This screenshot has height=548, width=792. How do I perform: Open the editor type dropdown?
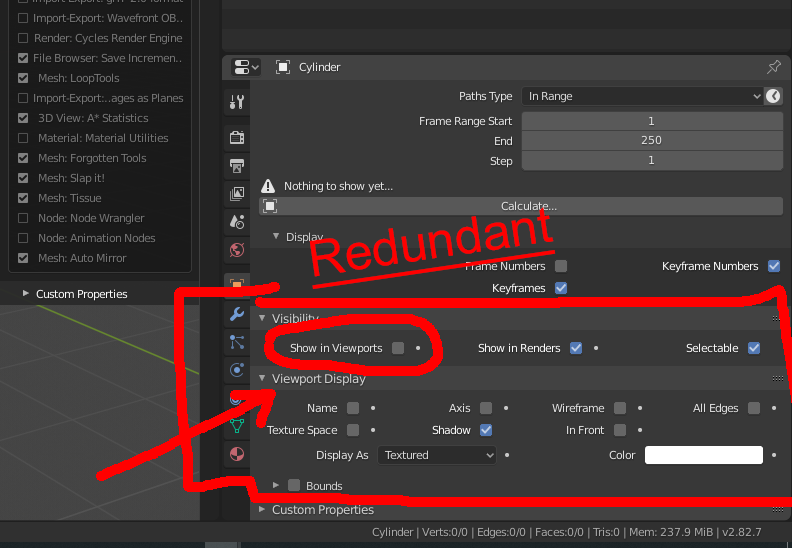245,67
